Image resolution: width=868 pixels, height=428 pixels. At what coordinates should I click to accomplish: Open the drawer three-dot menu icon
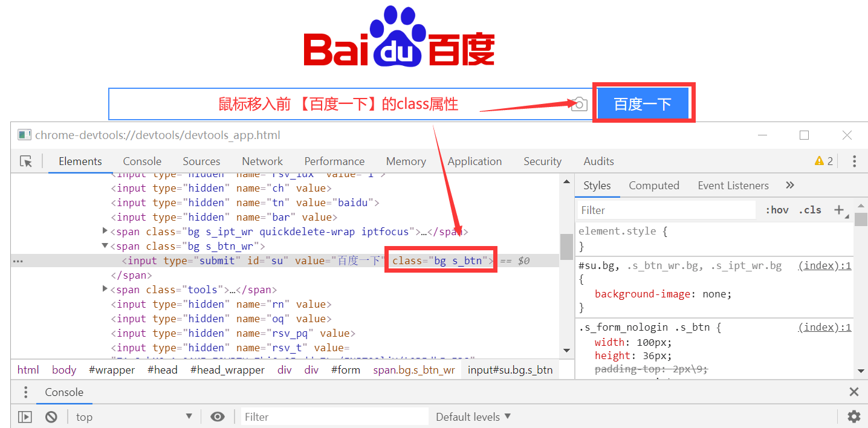pos(25,392)
